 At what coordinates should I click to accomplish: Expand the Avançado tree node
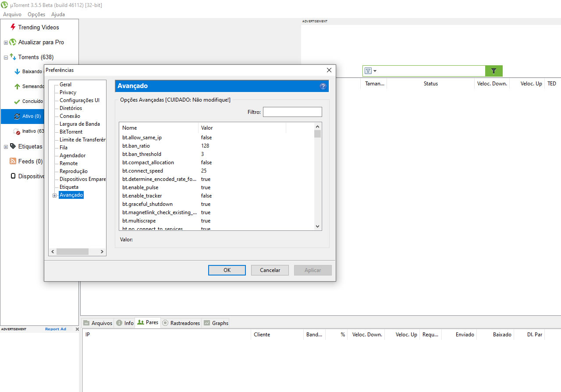(x=55, y=195)
